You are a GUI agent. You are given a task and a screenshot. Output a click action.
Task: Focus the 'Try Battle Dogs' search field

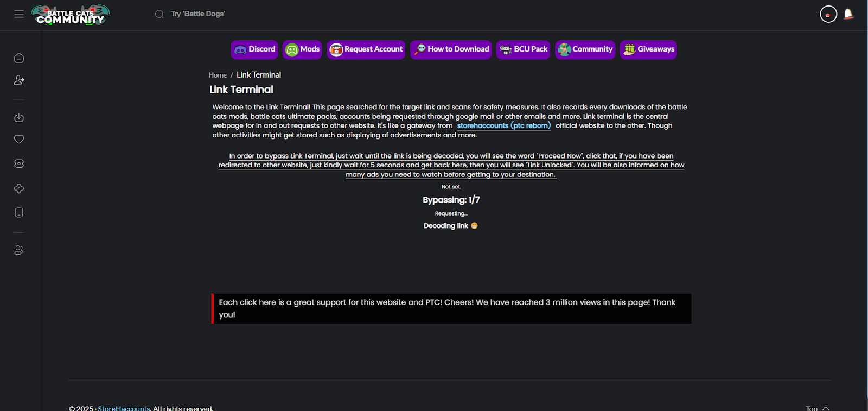198,14
